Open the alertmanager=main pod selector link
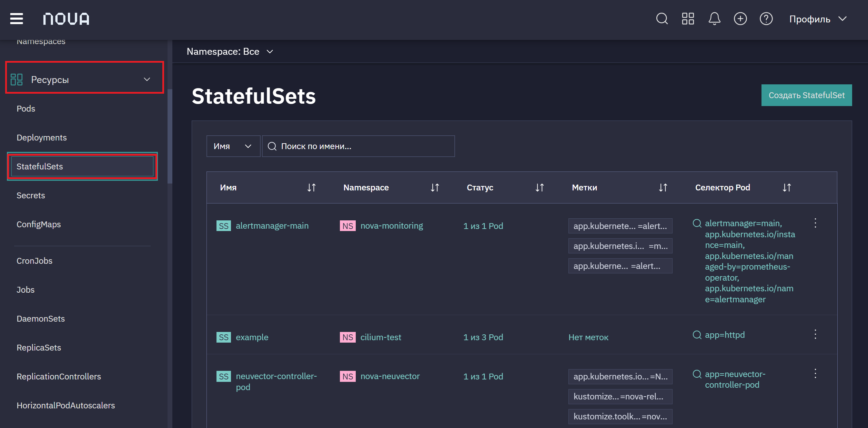868x428 pixels. click(750, 261)
